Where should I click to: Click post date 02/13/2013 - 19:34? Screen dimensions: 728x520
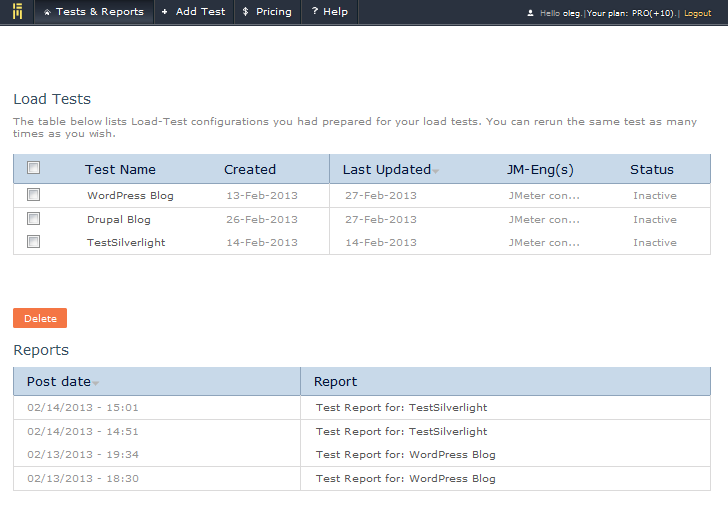tap(83, 455)
